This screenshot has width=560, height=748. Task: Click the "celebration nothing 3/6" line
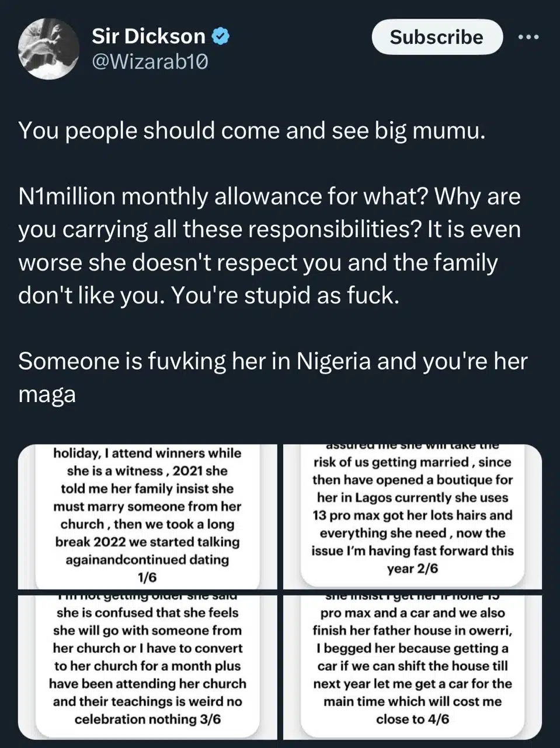(x=148, y=719)
